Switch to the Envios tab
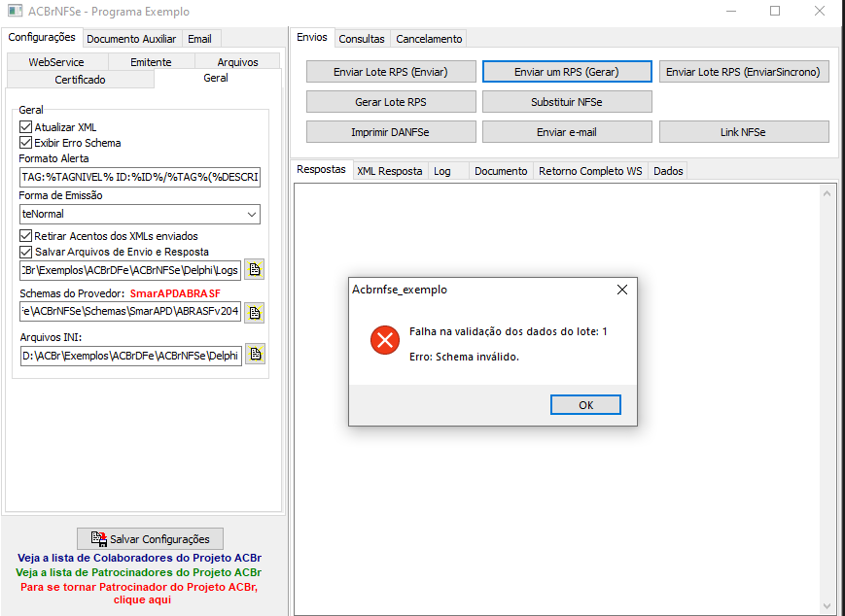Screen dimensions: 845x616 312,37
